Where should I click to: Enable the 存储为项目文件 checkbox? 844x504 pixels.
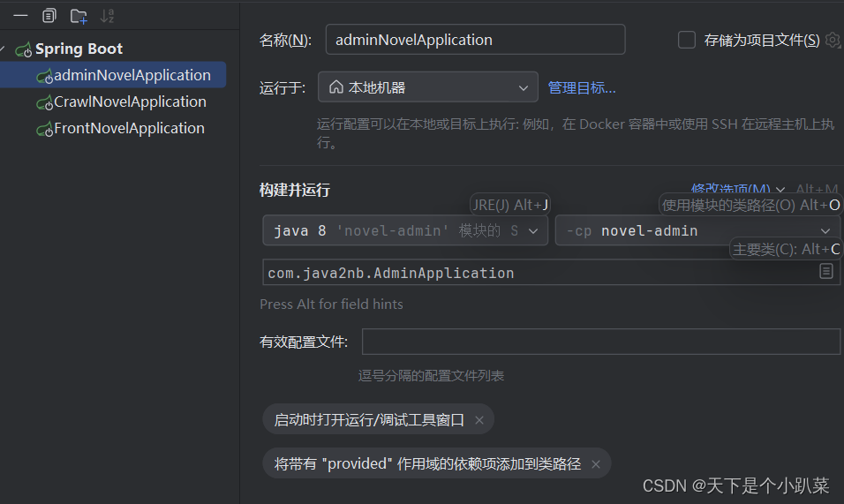coord(686,40)
